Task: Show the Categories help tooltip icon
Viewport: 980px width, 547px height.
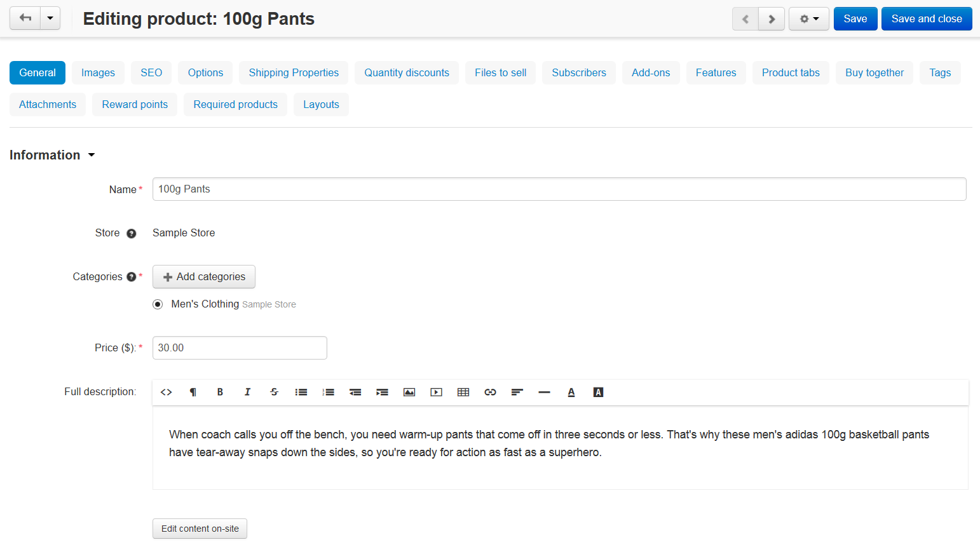Action: coord(132,276)
